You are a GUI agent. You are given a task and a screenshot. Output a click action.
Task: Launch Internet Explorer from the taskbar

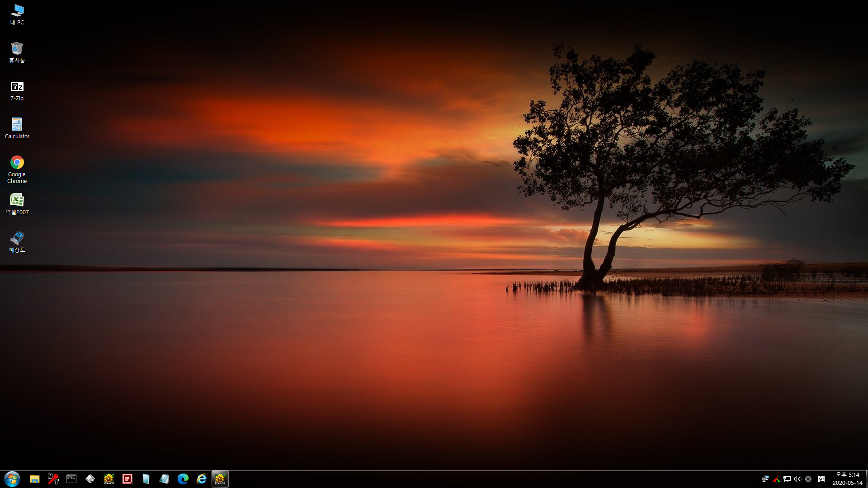(x=202, y=479)
